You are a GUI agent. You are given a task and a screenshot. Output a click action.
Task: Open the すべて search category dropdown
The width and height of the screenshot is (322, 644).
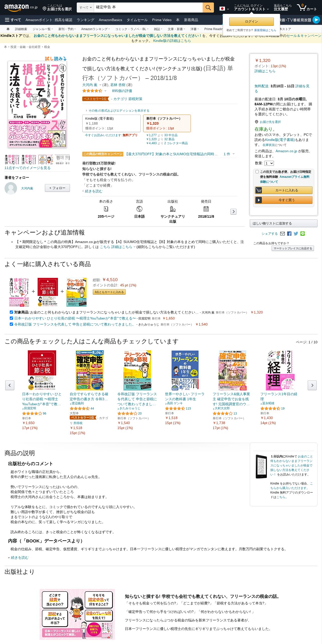(85, 8)
